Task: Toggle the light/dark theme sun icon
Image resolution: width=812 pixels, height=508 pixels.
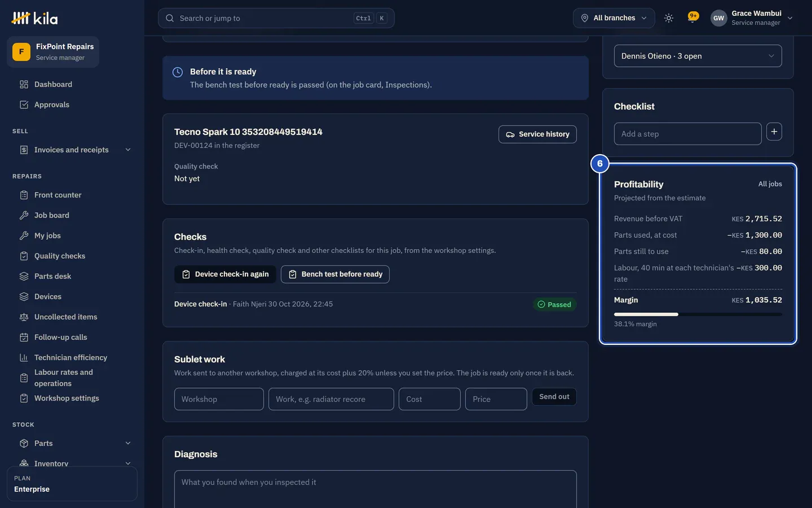Action: 669,18
